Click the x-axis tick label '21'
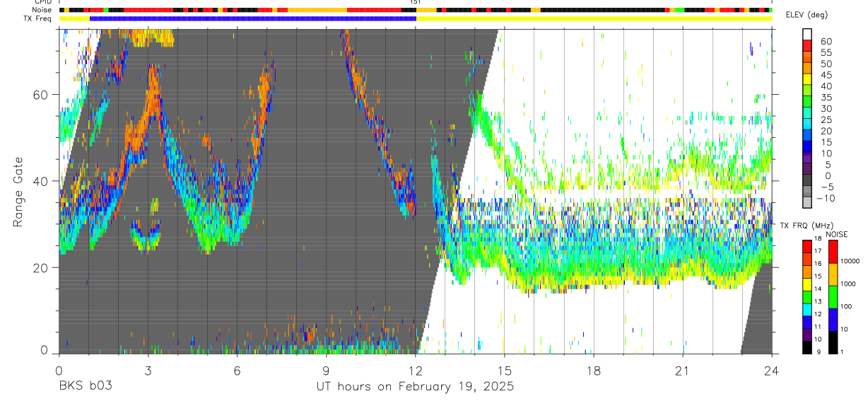Image resolution: width=868 pixels, height=401 pixels. (683, 371)
